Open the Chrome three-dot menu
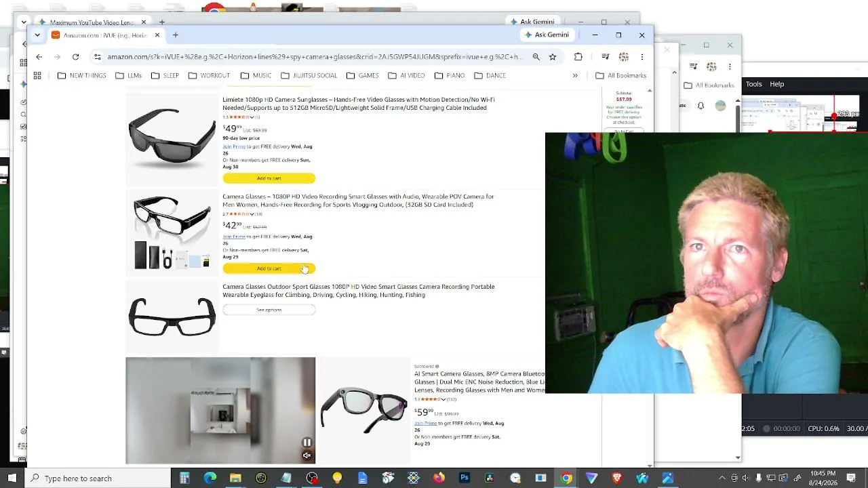 [x=642, y=57]
